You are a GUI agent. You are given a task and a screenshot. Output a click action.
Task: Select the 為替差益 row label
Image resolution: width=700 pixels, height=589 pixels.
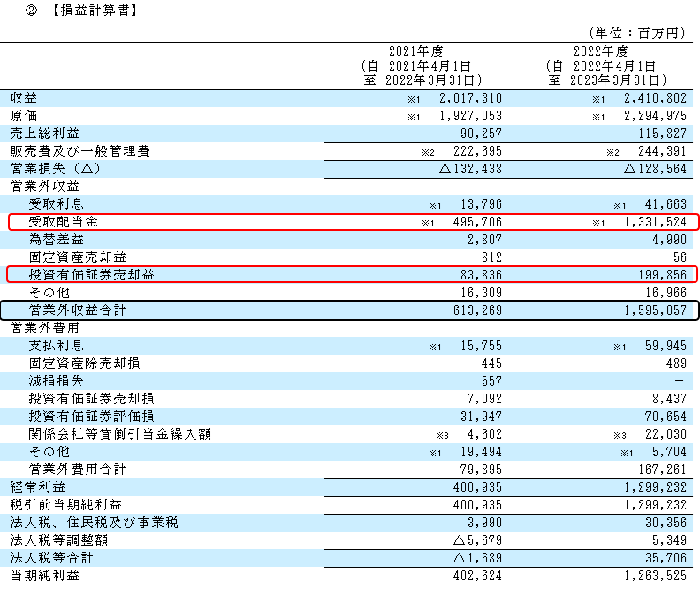[x=56, y=240]
